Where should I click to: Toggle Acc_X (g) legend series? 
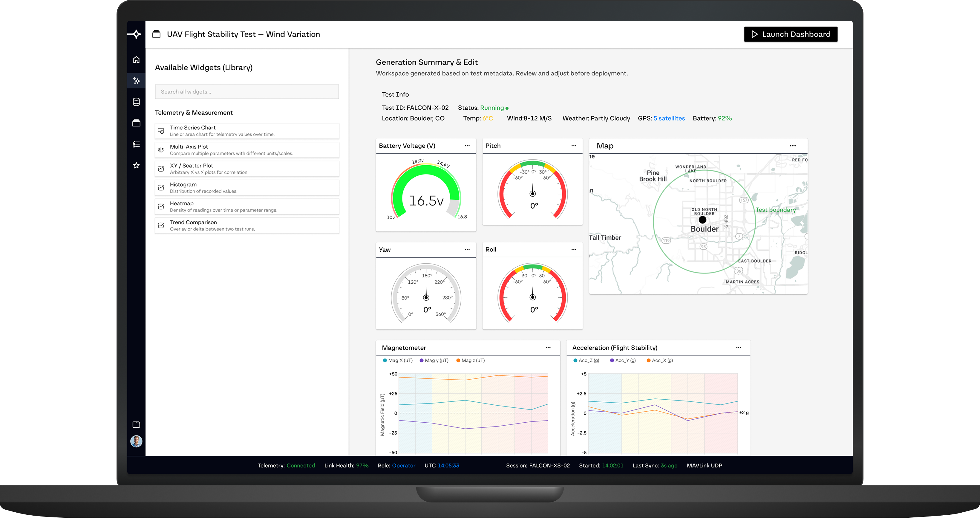tap(660, 360)
